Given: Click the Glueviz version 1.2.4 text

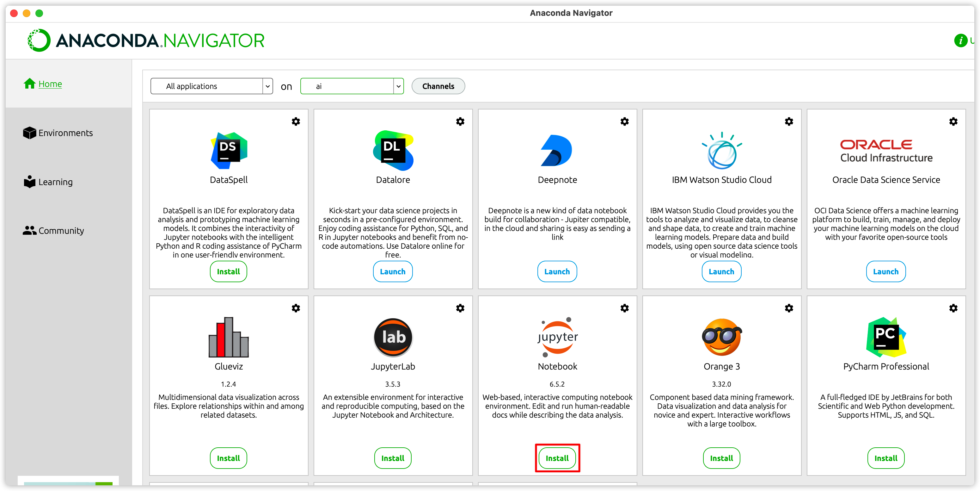Looking at the screenshot, I should pos(228,384).
